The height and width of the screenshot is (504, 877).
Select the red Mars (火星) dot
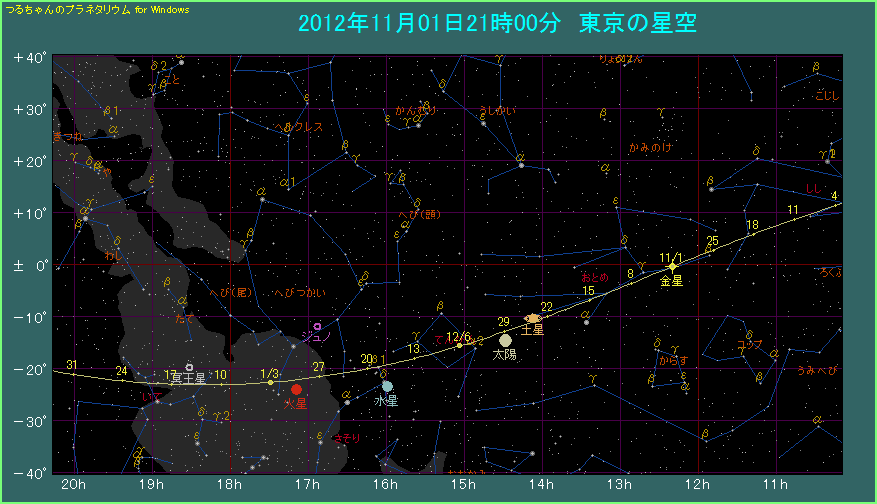(296, 389)
